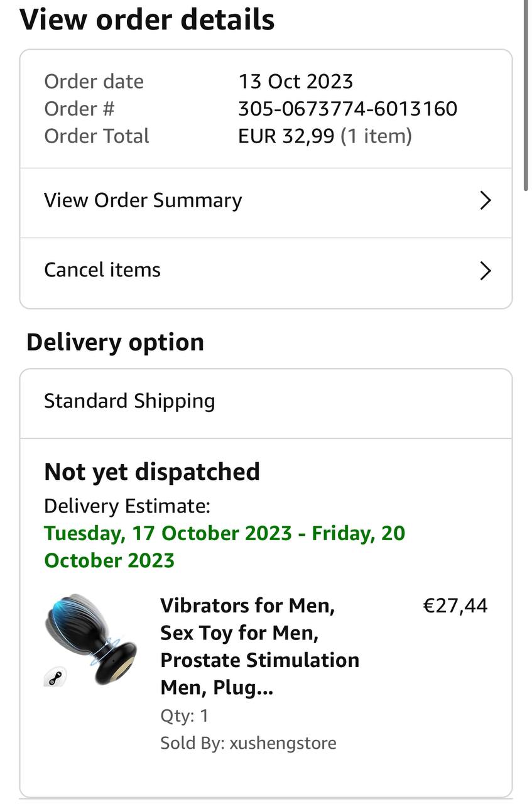Viewport: 532px width, 804px height.
Task: Click the (1 item) count text
Action: 376,136
